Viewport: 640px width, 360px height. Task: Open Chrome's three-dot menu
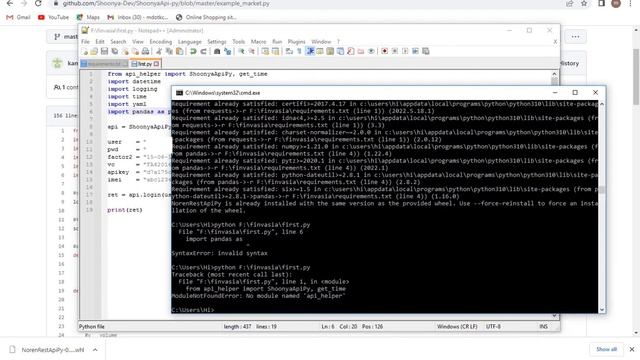pos(630,3)
